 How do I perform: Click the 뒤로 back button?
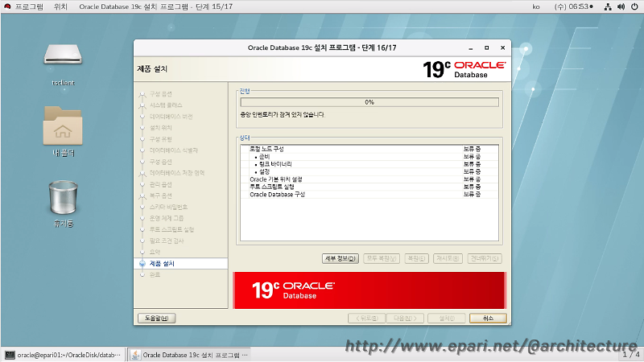[366, 318]
